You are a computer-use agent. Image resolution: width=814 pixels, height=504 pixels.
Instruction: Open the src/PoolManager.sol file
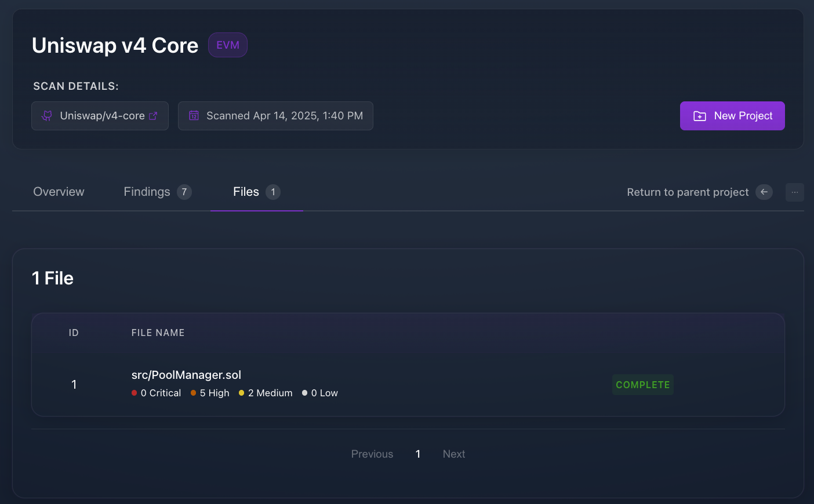click(186, 375)
